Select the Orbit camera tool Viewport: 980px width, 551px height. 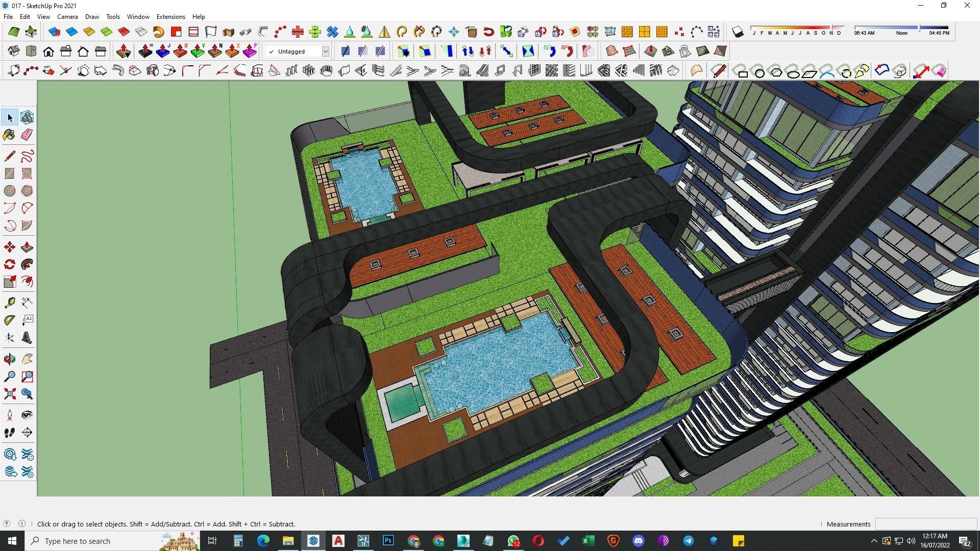coord(9,360)
